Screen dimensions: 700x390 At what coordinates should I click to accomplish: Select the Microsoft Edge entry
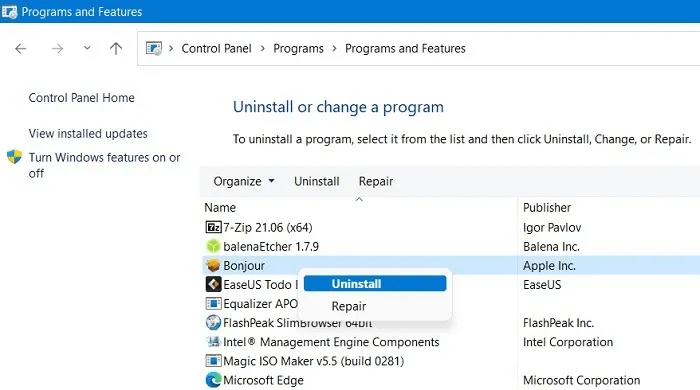coord(263,380)
